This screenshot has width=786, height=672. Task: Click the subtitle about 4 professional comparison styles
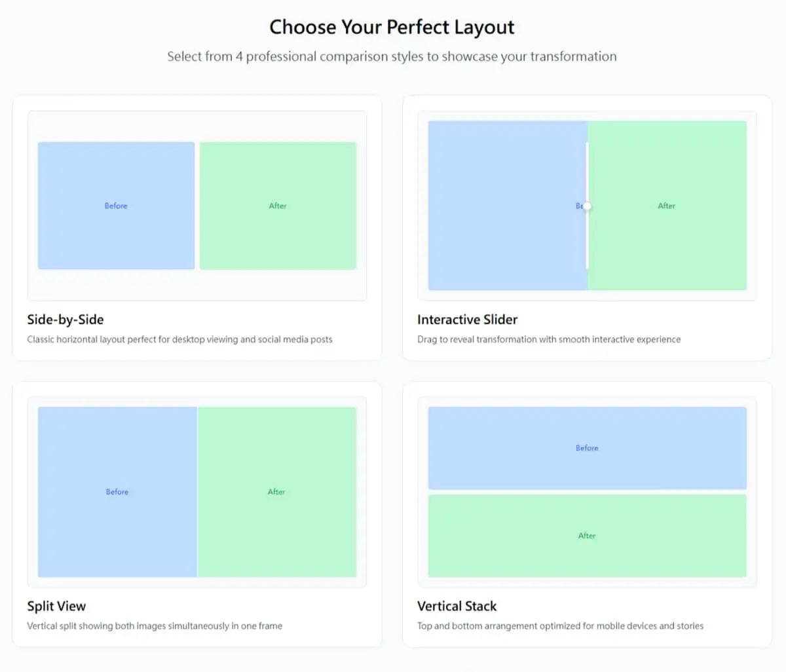392,56
